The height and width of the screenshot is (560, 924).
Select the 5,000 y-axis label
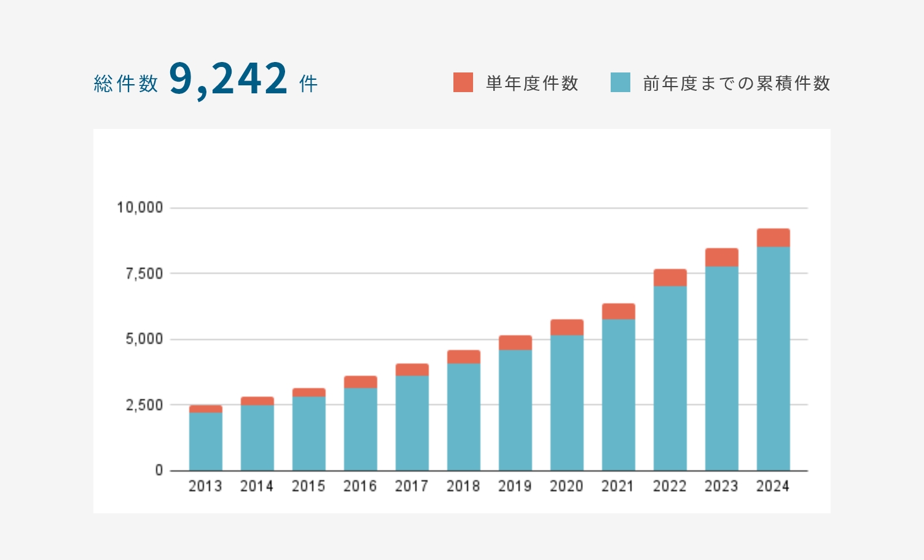pos(144,339)
